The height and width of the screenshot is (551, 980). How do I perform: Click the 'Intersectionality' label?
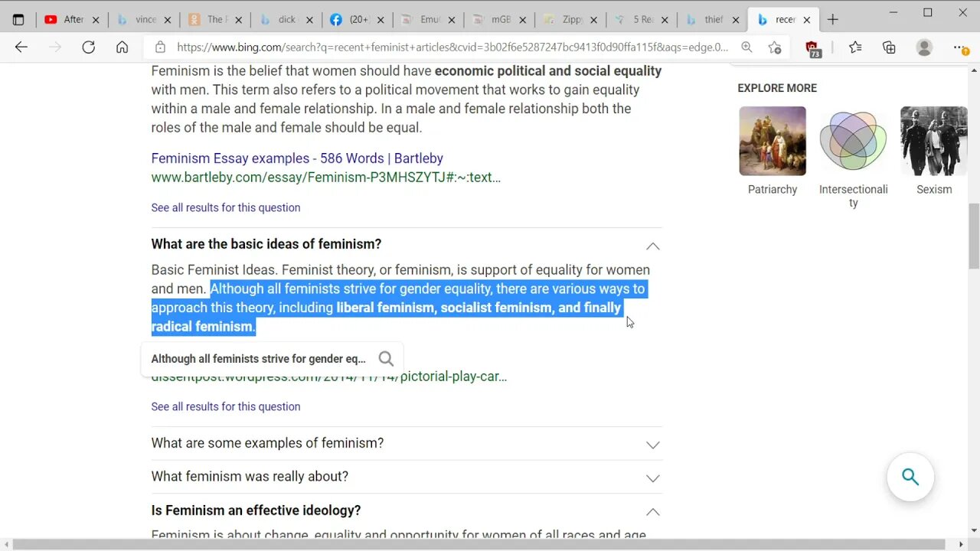pos(853,196)
